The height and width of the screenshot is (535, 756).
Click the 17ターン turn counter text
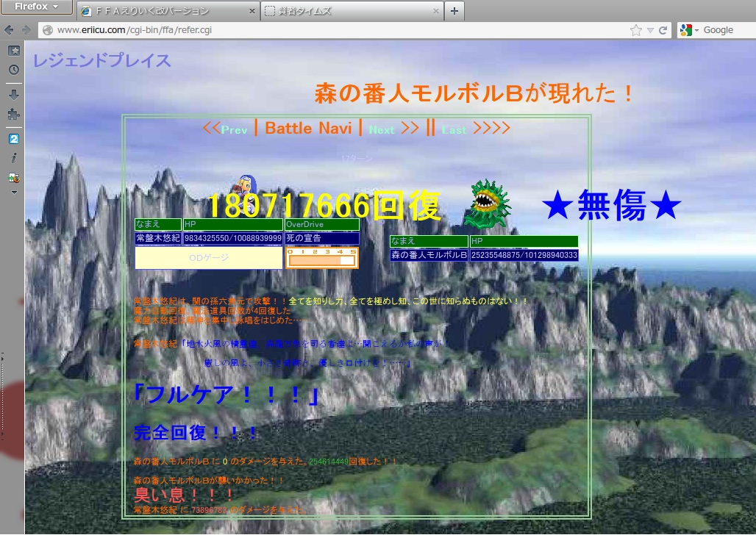tap(357, 159)
